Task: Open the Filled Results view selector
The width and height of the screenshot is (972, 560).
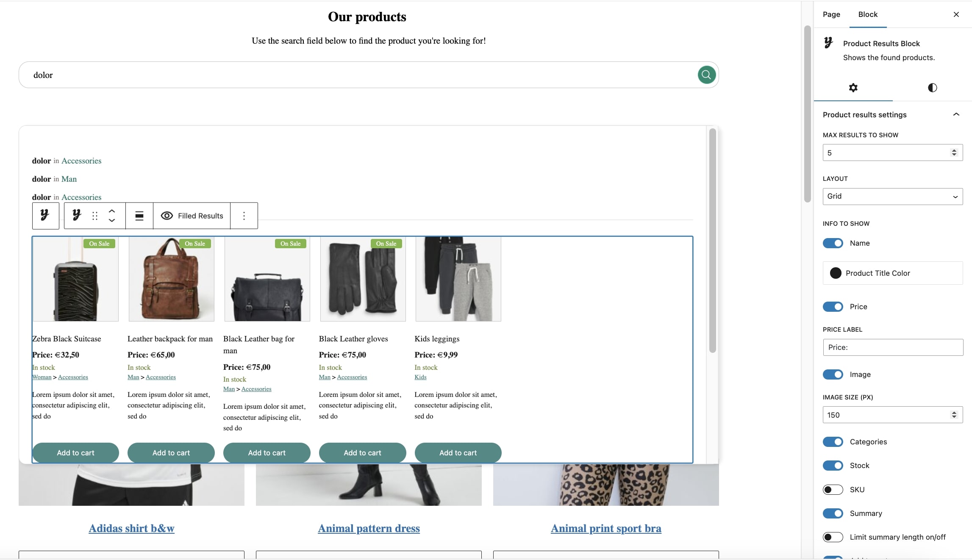Action: [192, 216]
